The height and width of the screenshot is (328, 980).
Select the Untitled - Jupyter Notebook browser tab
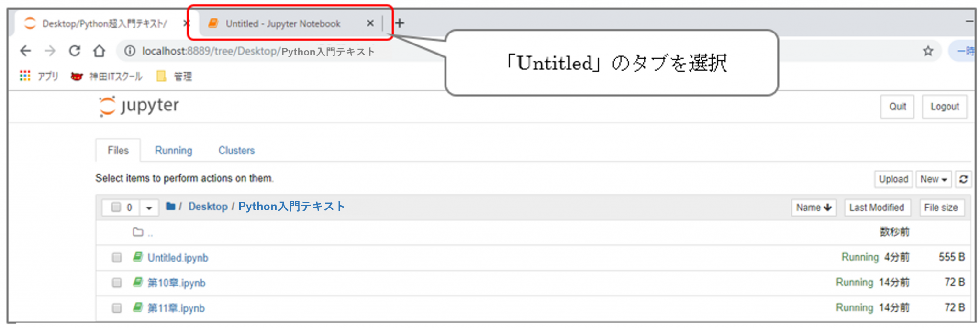tap(283, 23)
